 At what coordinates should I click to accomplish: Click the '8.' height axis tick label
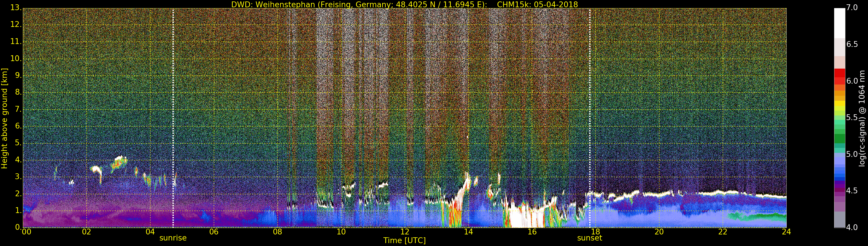tap(18, 93)
